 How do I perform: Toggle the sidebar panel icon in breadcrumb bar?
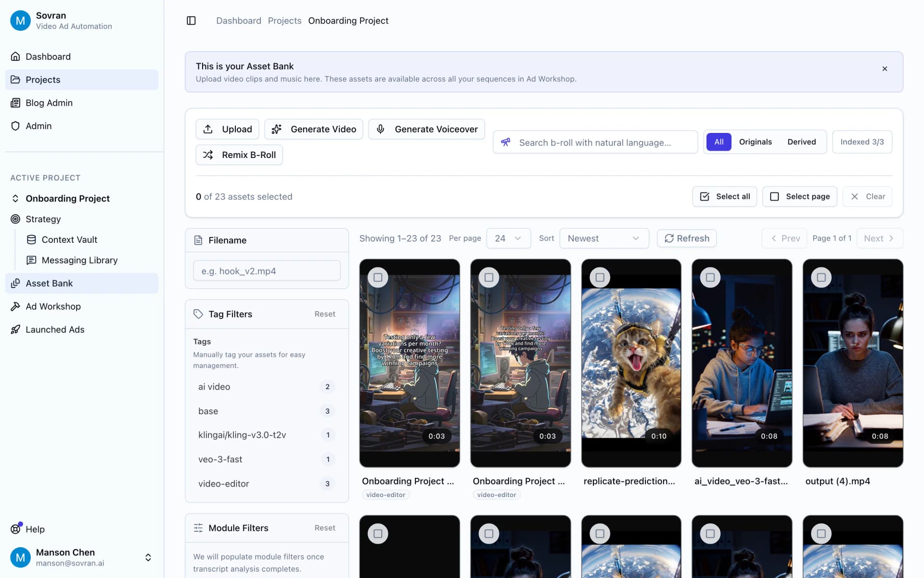pos(191,21)
